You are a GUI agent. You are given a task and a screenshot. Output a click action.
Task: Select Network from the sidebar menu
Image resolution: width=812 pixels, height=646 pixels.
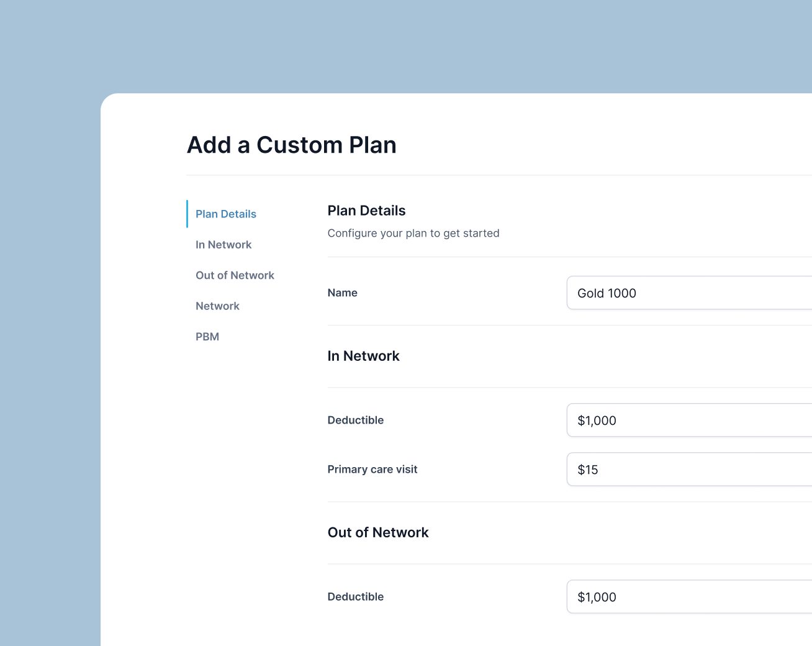[x=217, y=306]
